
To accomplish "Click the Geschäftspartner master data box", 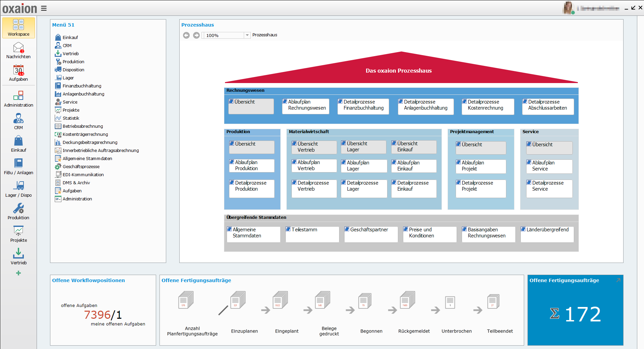I will (x=371, y=234).
